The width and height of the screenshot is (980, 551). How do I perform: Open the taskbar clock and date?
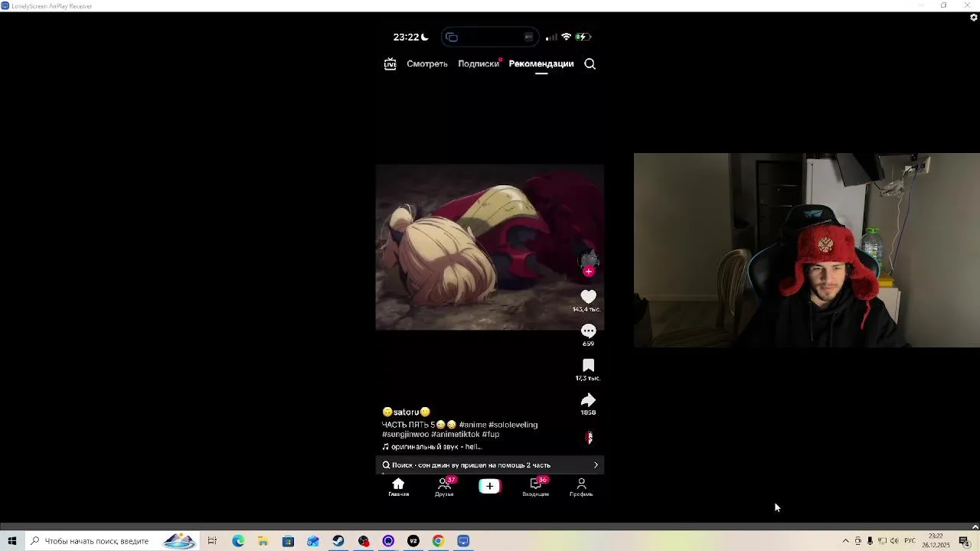pos(936,541)
